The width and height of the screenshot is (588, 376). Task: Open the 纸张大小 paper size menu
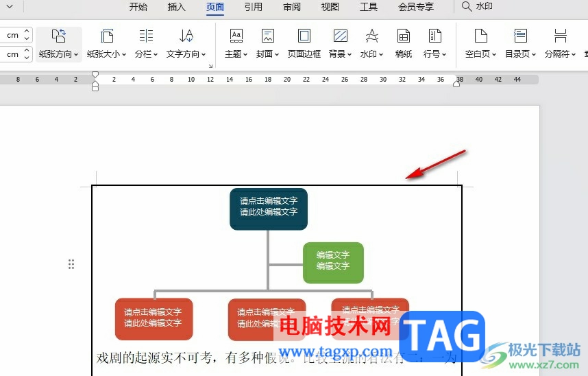point(106,44)
